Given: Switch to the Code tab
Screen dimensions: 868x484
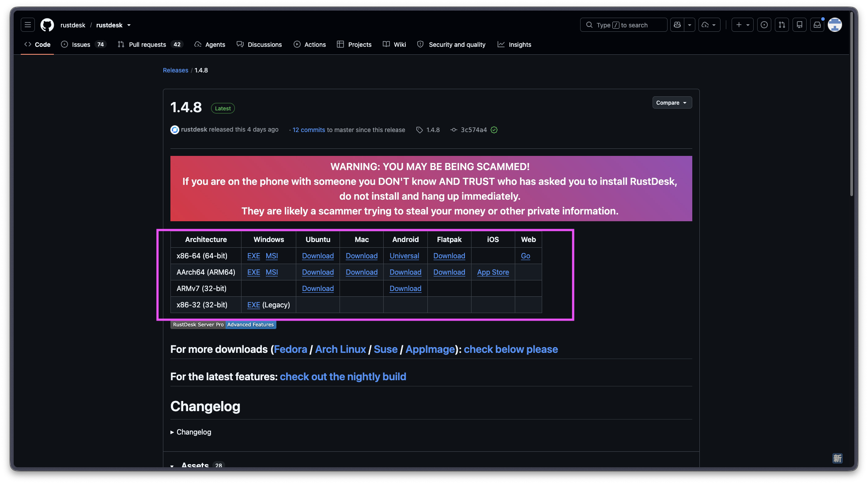Looking at the screenshot, I should point(38,45).
